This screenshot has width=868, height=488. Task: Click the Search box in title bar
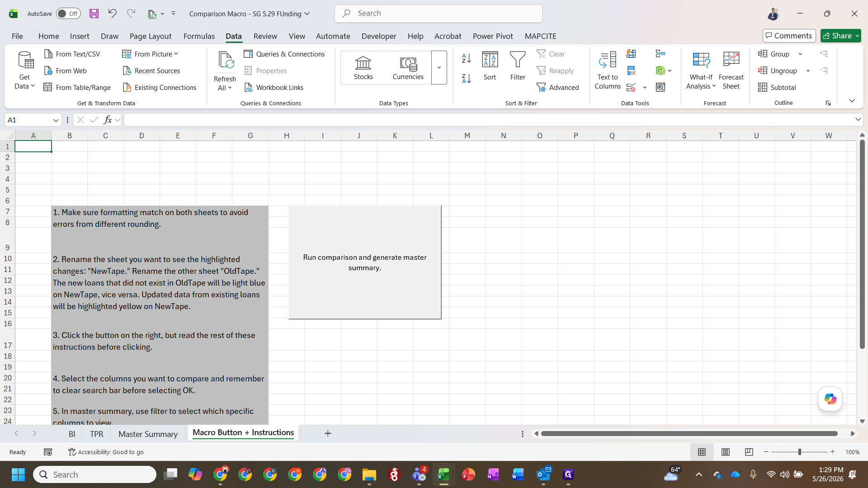click(439, 14)
